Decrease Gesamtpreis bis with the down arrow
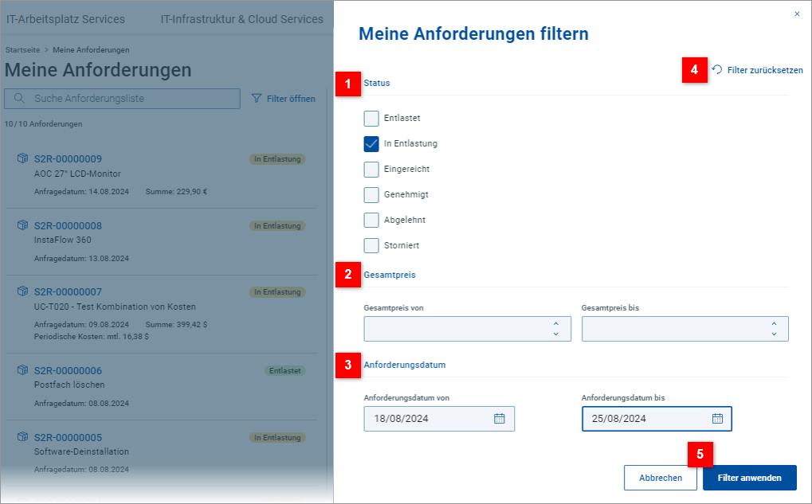Viewport: 812px width, 504px height. 774,334
